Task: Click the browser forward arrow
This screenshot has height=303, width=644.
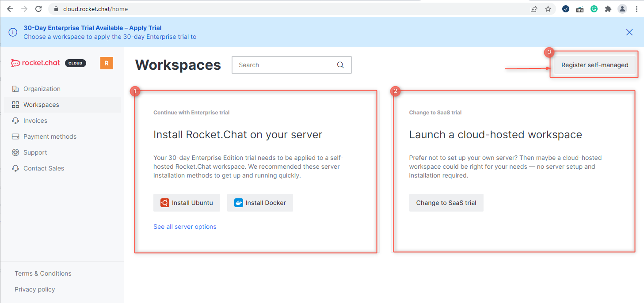Action: [x=24, y=9]
